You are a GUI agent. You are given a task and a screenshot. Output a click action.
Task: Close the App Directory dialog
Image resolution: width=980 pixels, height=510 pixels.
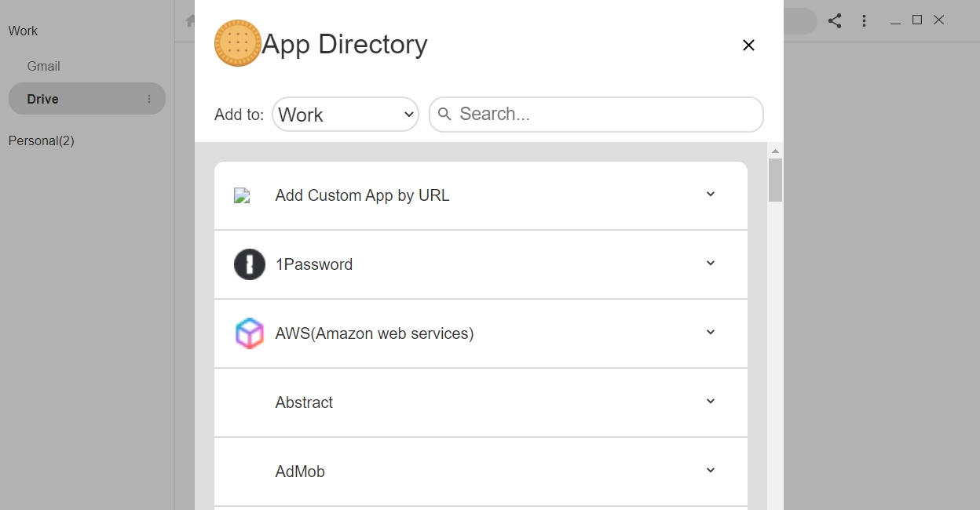[x=748, y=46]
